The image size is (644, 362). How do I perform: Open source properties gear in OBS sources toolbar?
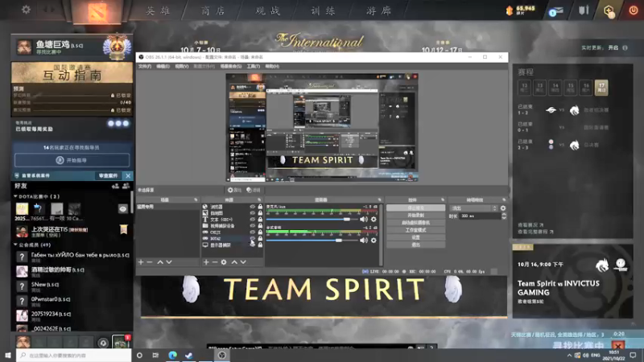coord(224,262)
